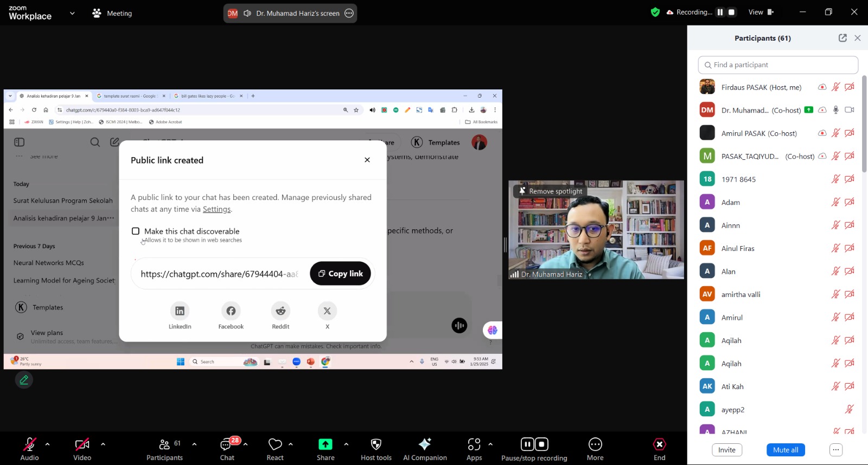868x465 pixels.
Task: Launch the AI Companion sparkle icon
Action: 425,444
